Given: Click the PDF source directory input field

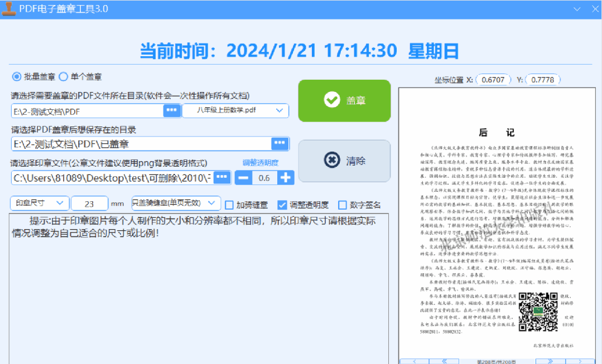Looking at the screenshot, I should click(x=88, y=111).
